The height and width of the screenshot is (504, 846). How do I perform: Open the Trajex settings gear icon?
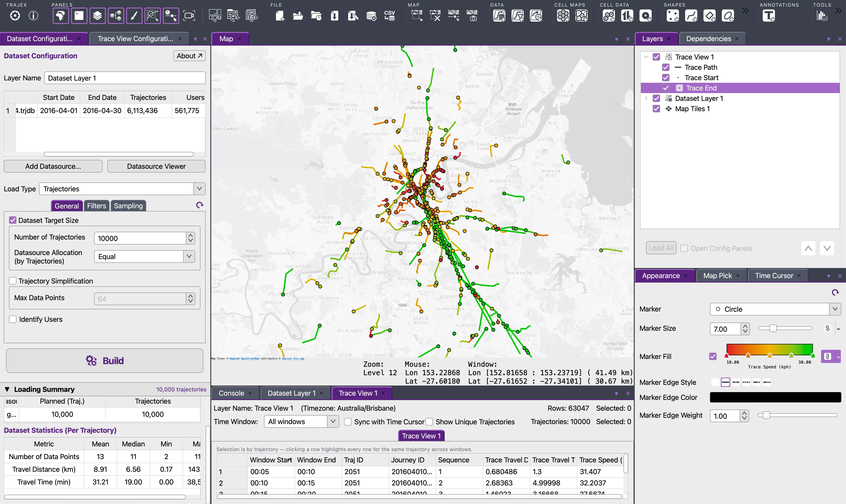[15, 16]
